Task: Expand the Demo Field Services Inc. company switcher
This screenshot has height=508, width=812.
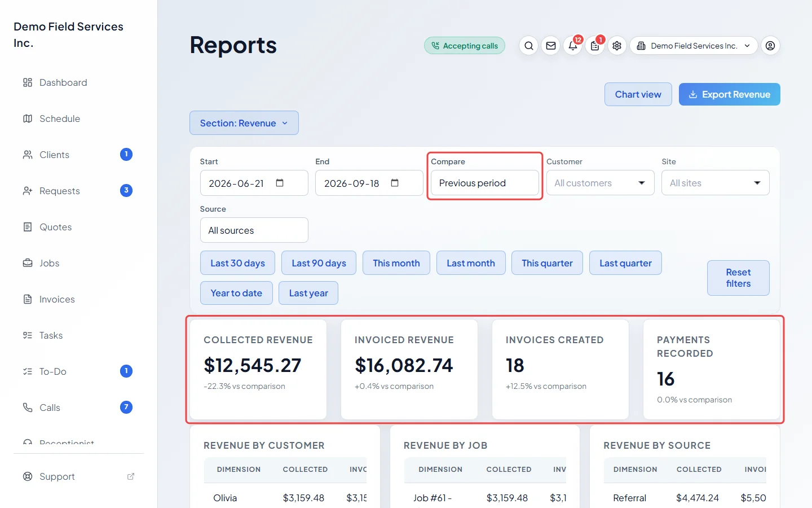Action: pyautogui.click(x=694, y=46)
